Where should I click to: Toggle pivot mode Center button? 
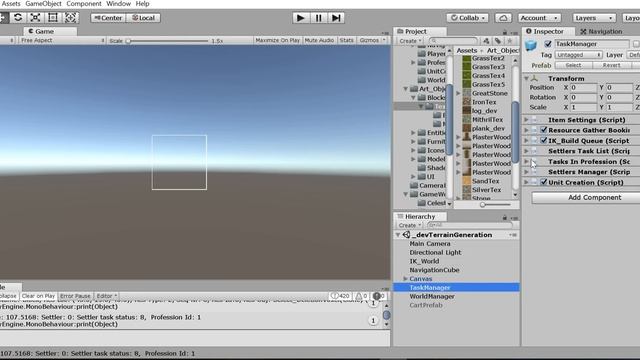[x=108, y=18]
